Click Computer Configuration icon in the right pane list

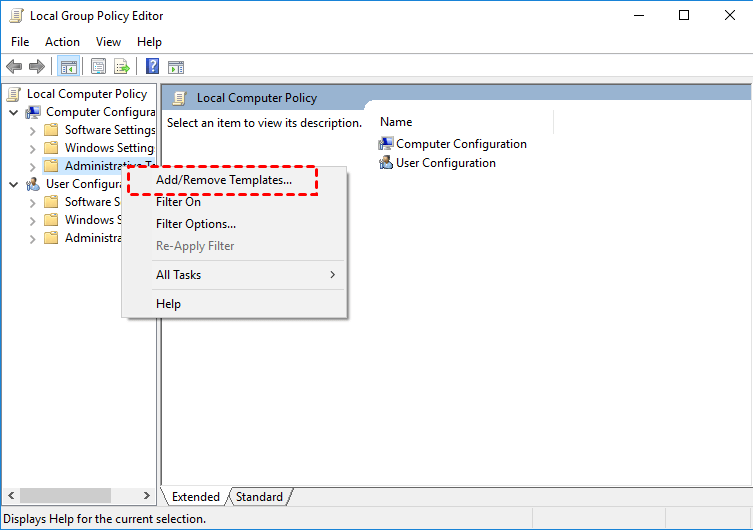pos(386,144)
